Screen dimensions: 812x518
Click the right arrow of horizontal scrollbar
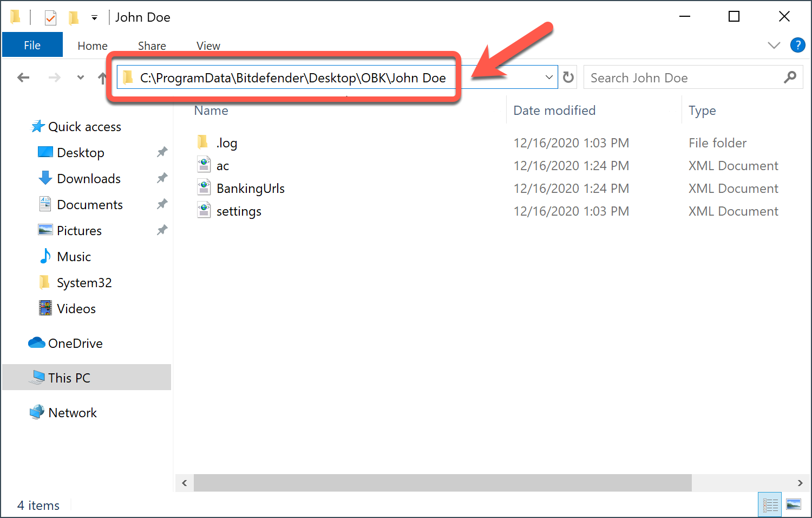[x=800, y=483]
